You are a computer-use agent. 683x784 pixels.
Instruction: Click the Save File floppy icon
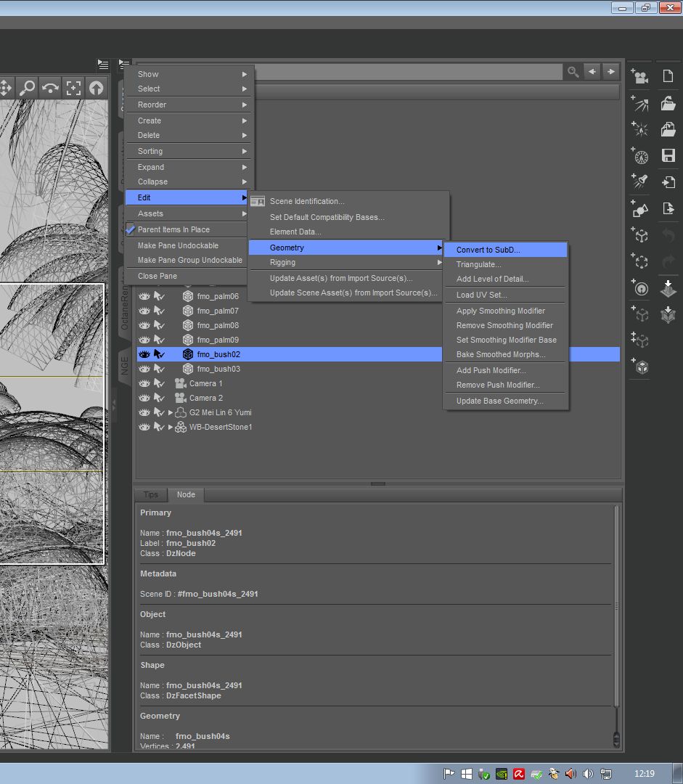point(668,155)
